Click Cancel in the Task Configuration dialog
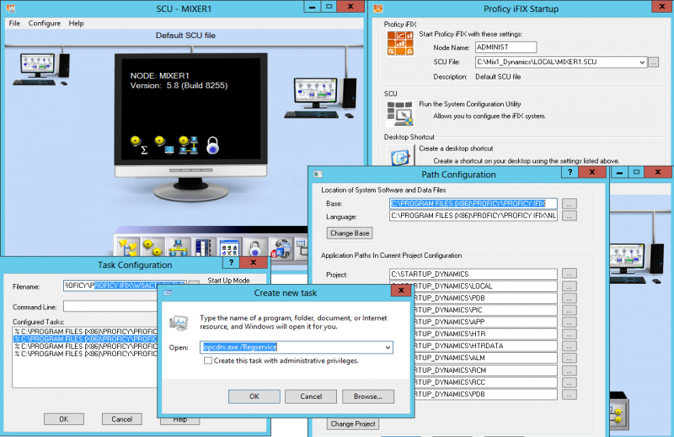This screenshot has width=674, height=437. coord(122,419)
